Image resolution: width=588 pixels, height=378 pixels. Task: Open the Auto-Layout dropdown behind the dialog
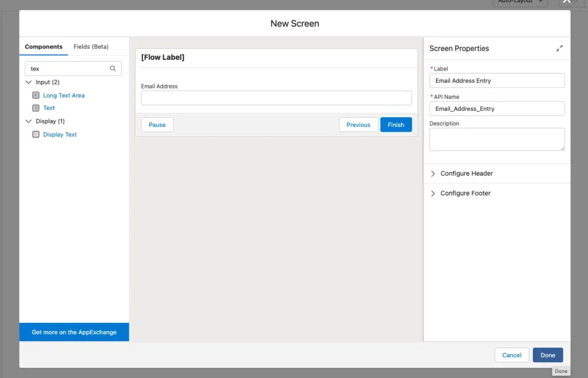pyautogui.click(x=520, y=2)
